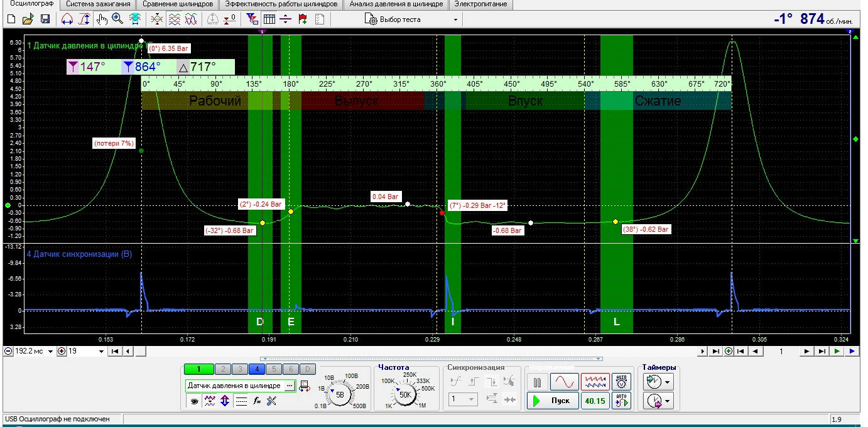Open the 192.2 мс time scale dropdown
This screenshot has height=427, width=868.
point(51,351)
